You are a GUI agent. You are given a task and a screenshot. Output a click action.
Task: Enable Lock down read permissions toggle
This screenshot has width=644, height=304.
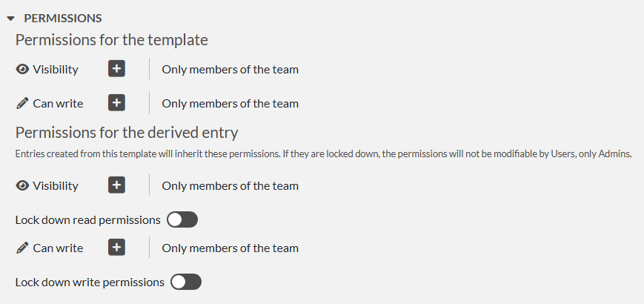[x=182, y=220]
